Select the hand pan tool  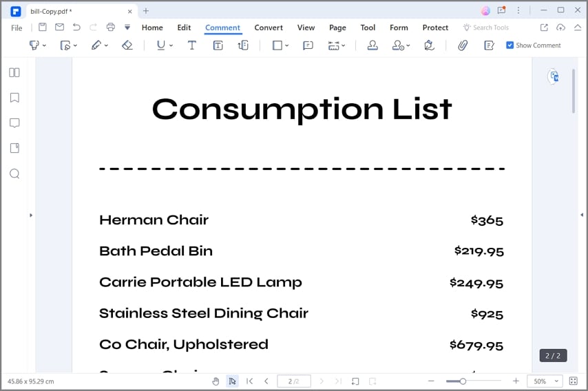click(x=216, y=381)
